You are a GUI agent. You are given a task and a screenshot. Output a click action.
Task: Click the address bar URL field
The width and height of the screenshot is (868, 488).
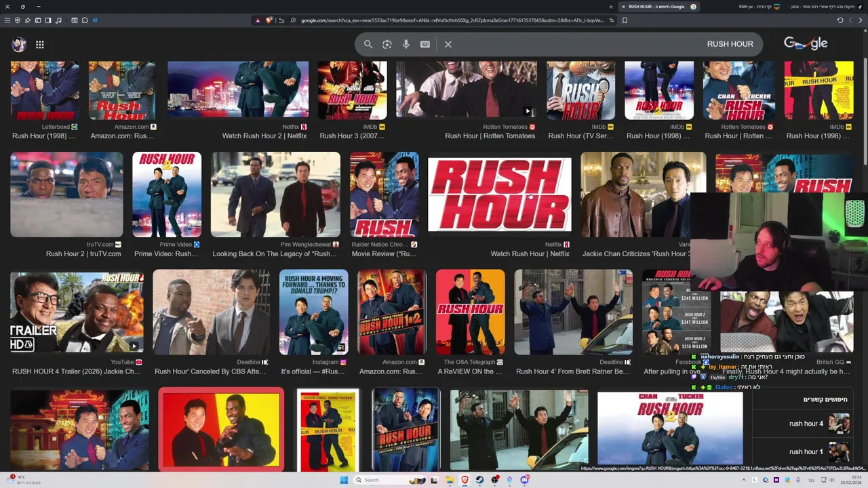(x=453, y=20)
